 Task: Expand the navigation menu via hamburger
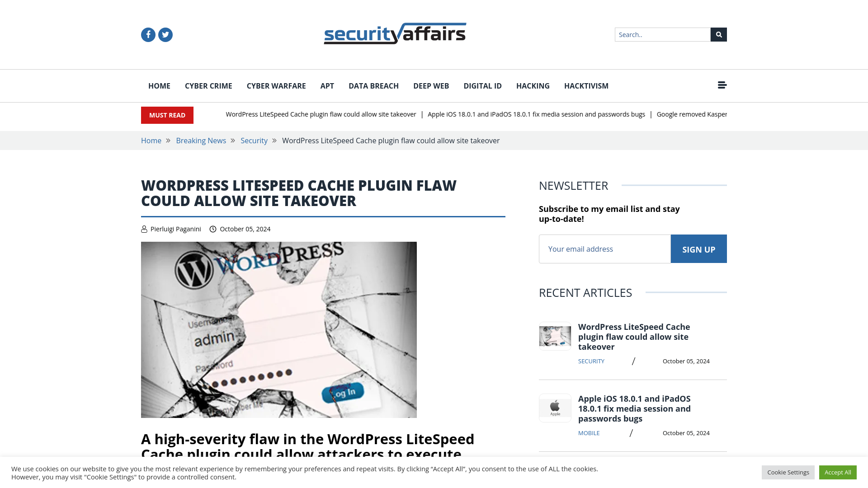[x=722, y=84]
